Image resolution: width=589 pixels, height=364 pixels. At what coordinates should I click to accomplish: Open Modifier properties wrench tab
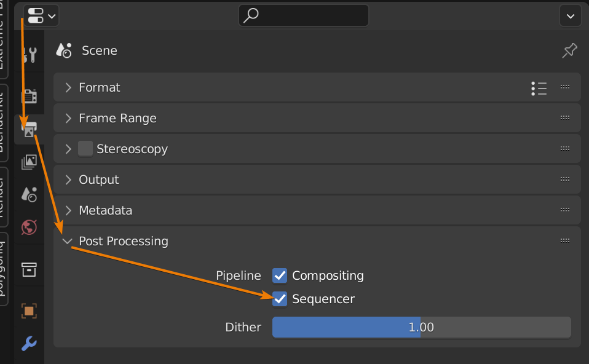(x=29, y=344)
